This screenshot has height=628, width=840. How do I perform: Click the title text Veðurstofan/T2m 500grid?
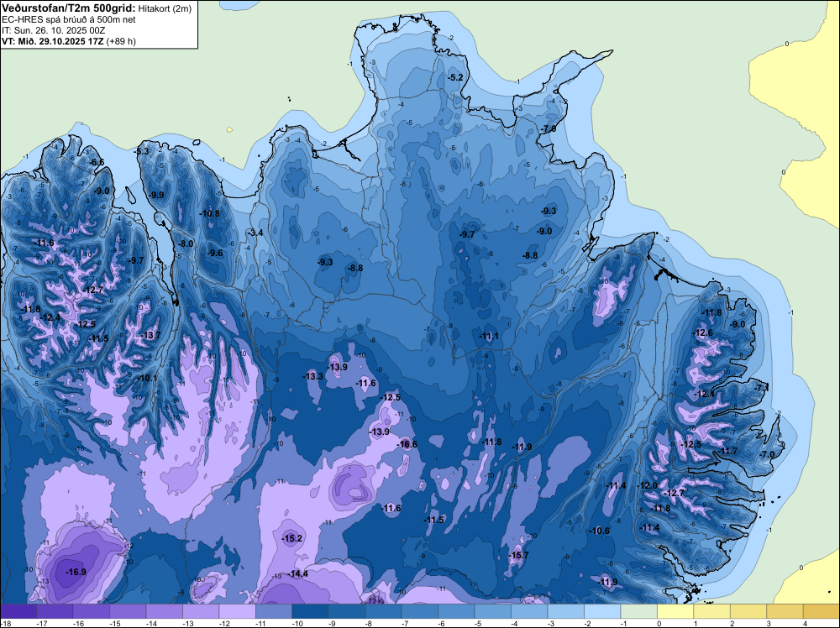(x=69, y=8)
